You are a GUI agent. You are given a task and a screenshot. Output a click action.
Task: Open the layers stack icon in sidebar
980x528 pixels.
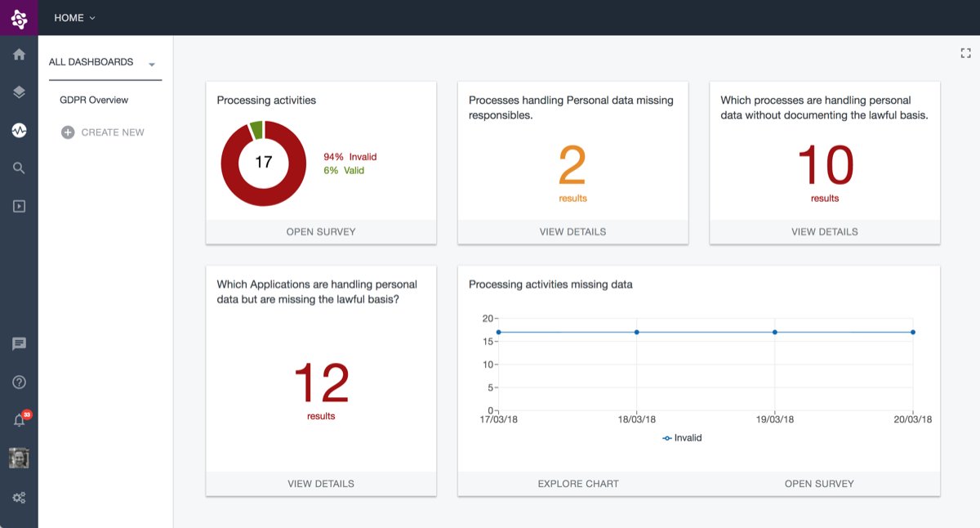[x=19, y=92]
